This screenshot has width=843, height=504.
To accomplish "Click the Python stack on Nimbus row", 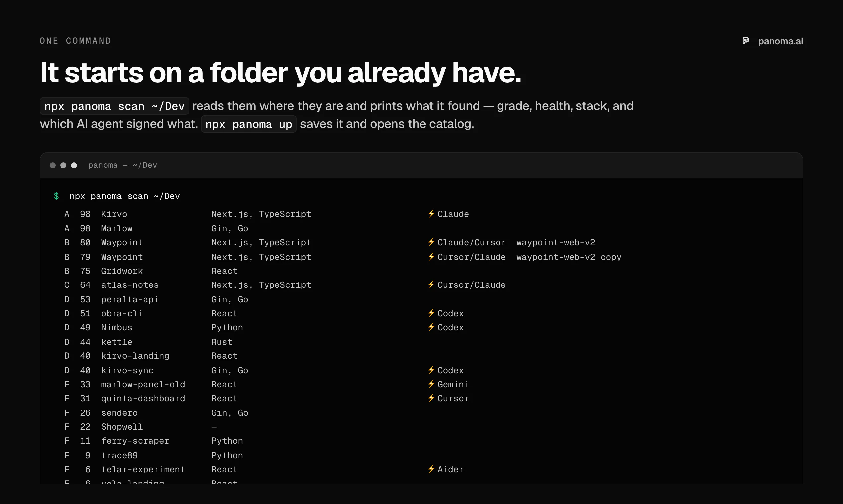I will click(227, 327).
